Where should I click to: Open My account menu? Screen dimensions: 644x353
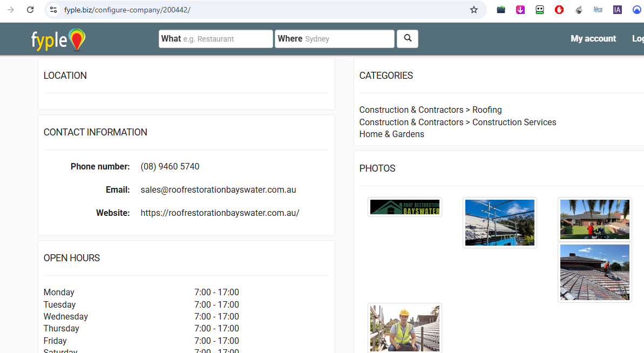click(x=593, y=38)
